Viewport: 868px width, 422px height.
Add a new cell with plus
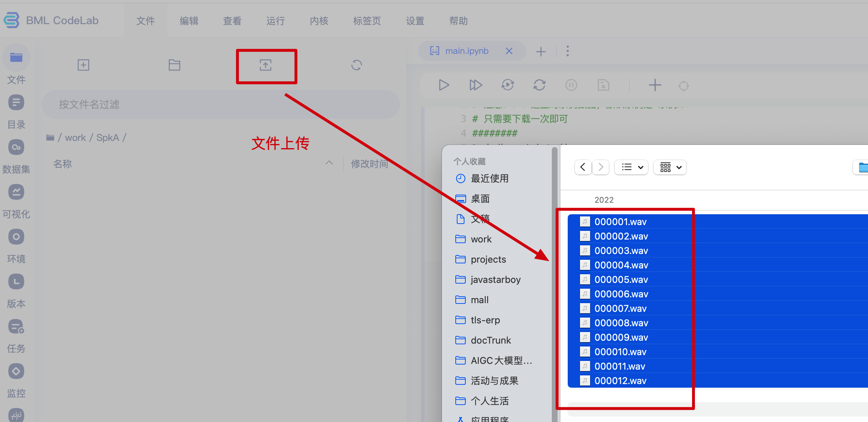click(x=655, y=85)
